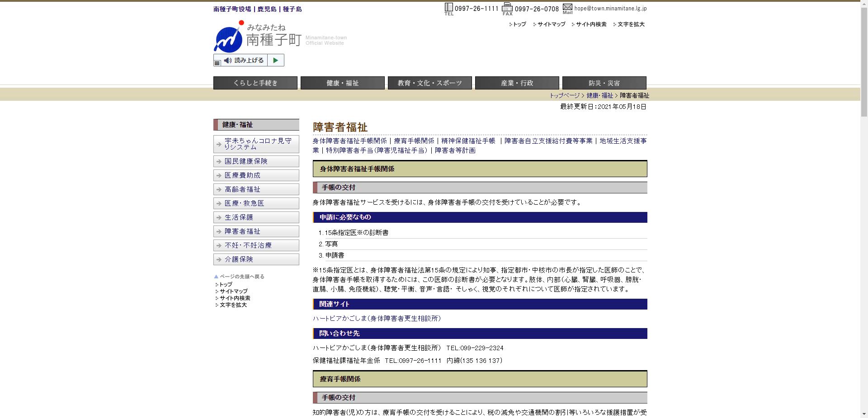Click the triangle icon beside ページの先頭へ戻る
This screenshot has width=868, height=418.
pos(216,276)
